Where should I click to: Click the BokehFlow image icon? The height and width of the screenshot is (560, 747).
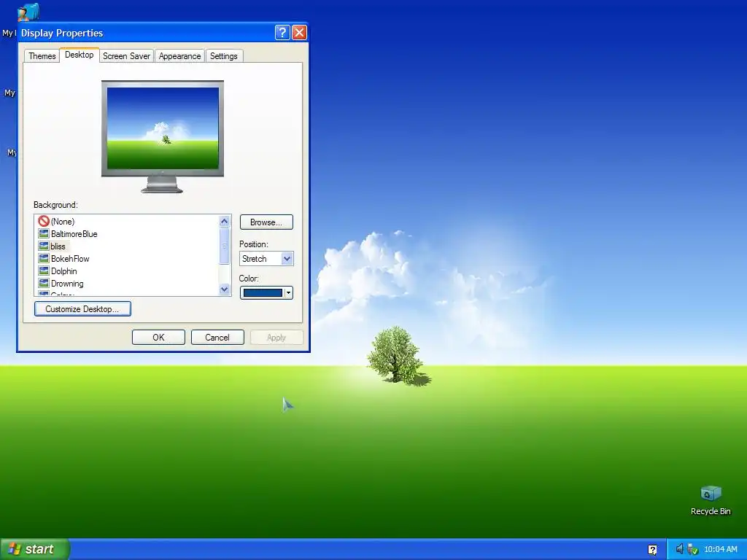pos(44,258)
